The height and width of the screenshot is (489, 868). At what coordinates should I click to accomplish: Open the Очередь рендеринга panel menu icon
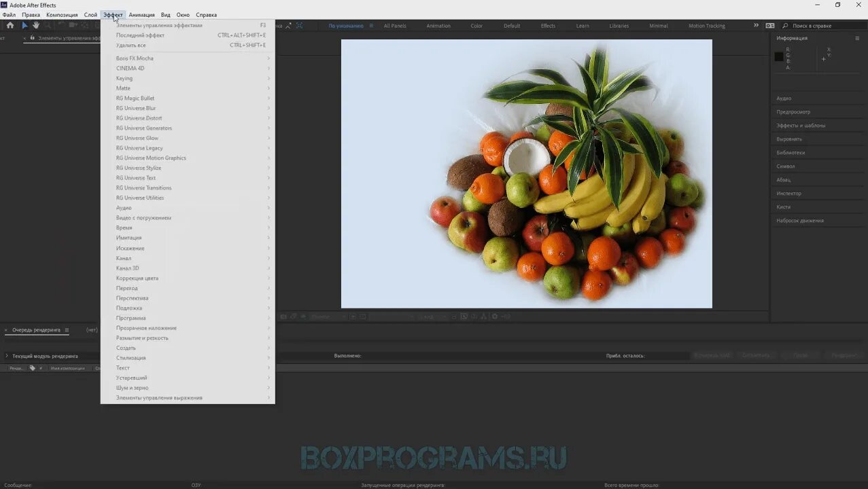pos(67,330)
